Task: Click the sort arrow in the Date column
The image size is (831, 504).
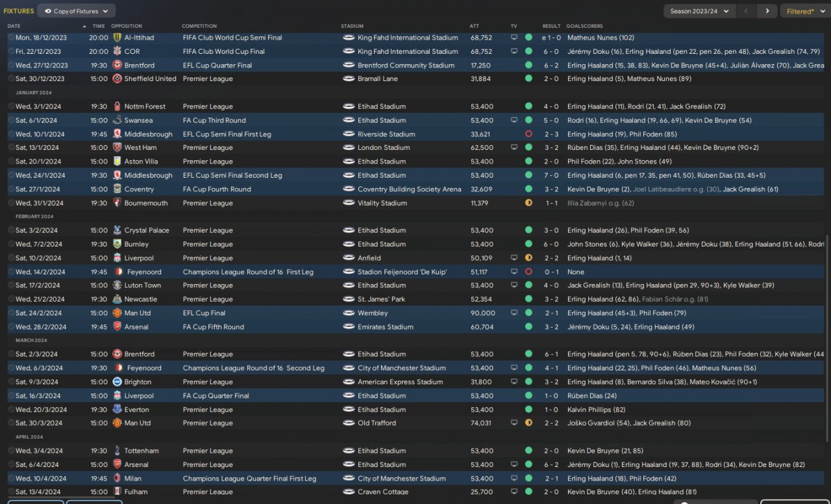Action: [x=84, y=26]
